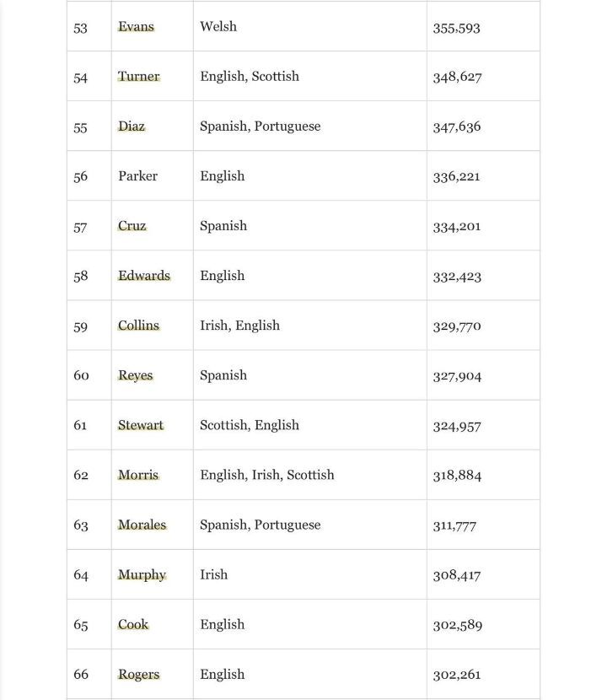Screen dimensions: 607x700
Task: Open the Murphy surname link
Action: click(142, 575)
